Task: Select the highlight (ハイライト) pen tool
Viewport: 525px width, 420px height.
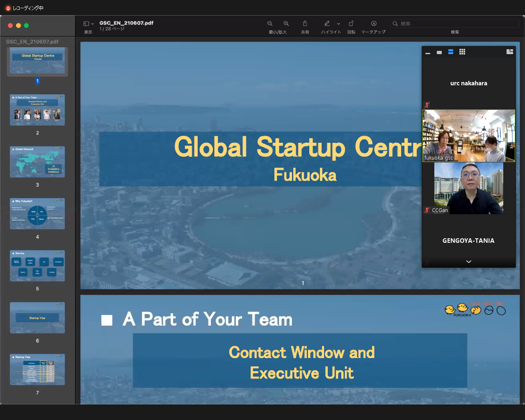Action: (x=327, y=24)
